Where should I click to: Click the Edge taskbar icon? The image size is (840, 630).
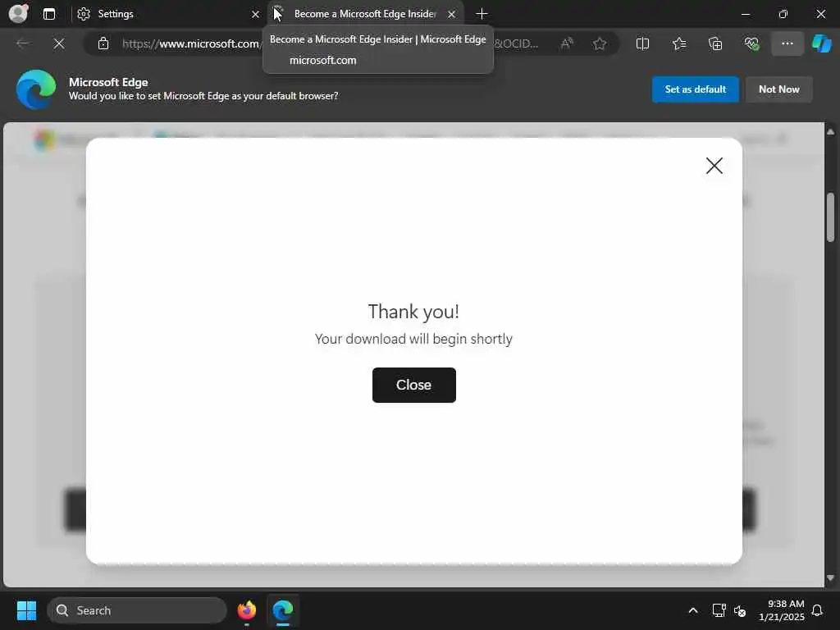point(283,610)
